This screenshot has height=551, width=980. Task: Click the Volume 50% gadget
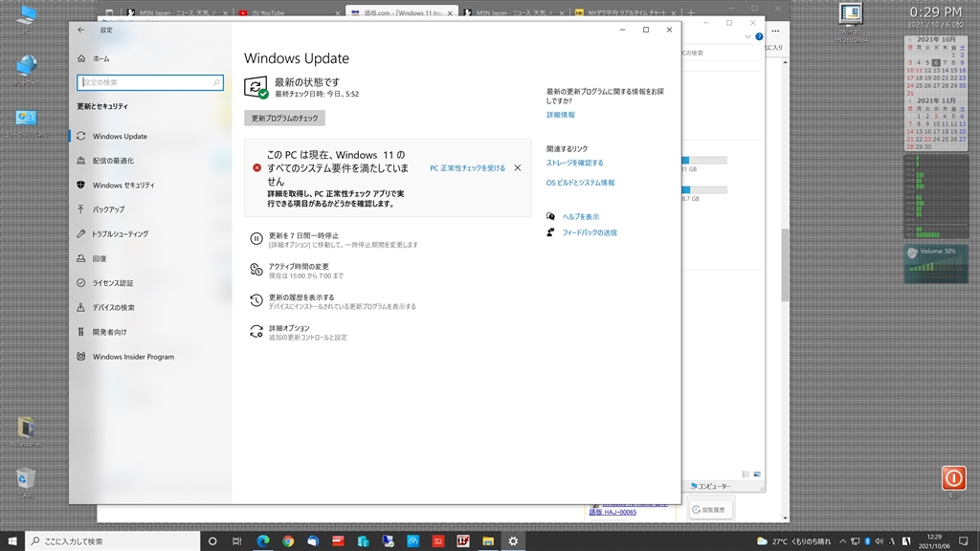(x=936, y=263)
